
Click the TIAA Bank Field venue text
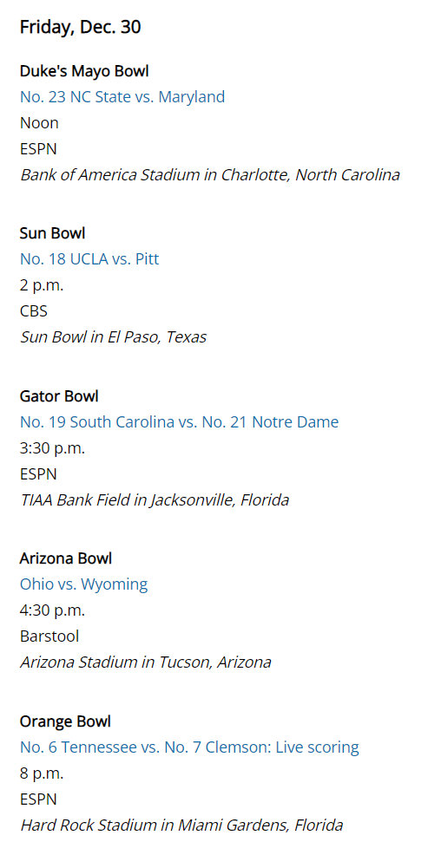[x=155, y=500]
